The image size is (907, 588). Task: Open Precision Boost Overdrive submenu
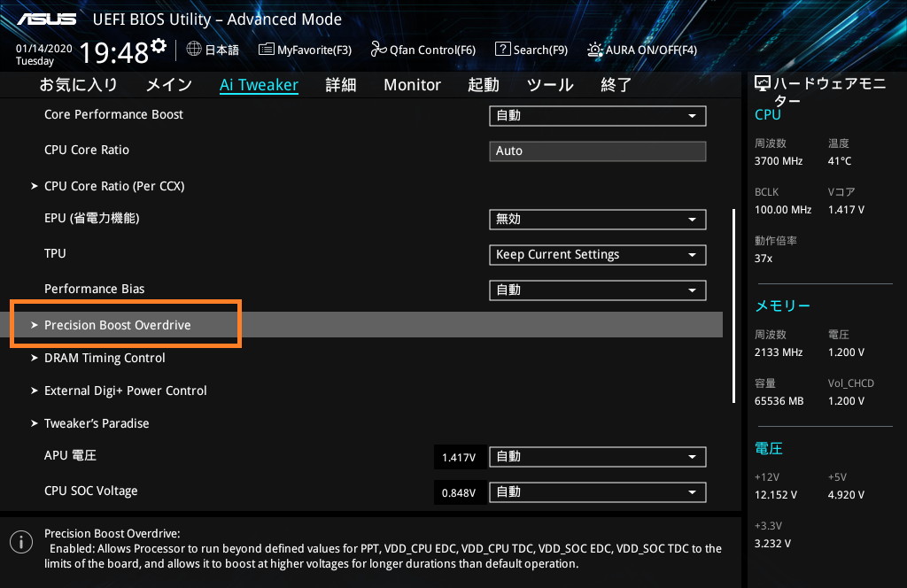(x=361, y=325)
